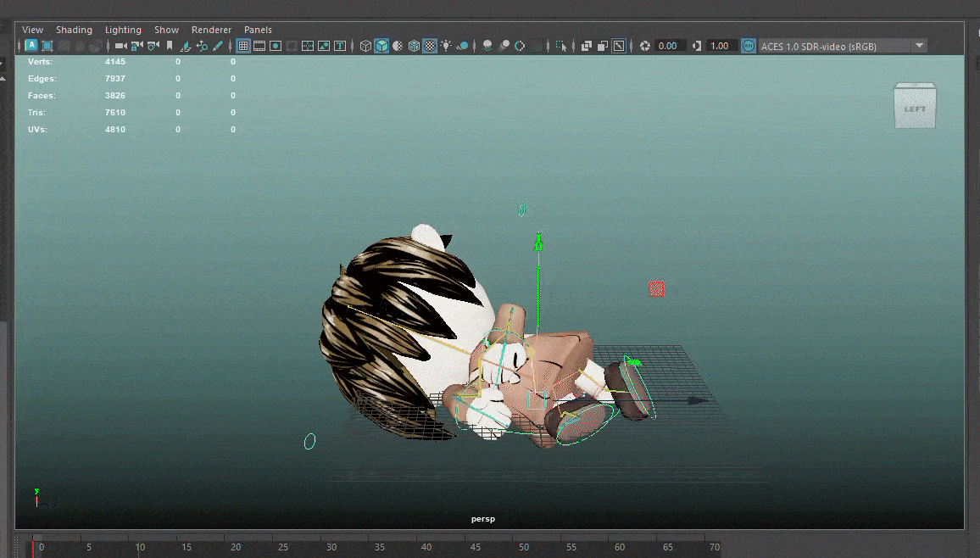This screenshot has width=980, height=558.
Task: Toggle the Film Gate display
Action: (259, 46)
